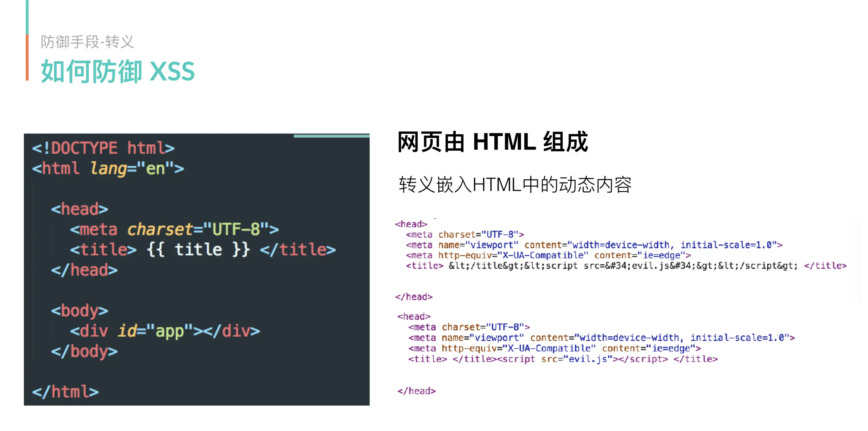The image size is (868, 431).
Task: Click the closing </body> tag in dark code
Action: click(84, 352)
